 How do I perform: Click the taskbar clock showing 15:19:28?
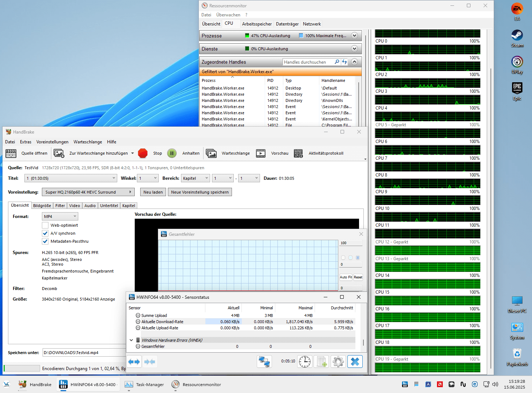pyautogui.click(x=515, y=384)
